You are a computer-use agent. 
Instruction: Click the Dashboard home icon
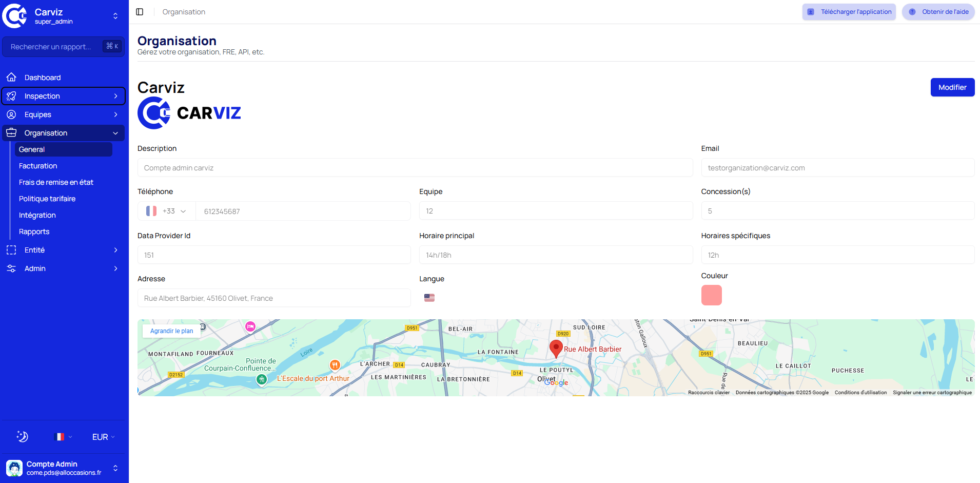tap(11, 78)
